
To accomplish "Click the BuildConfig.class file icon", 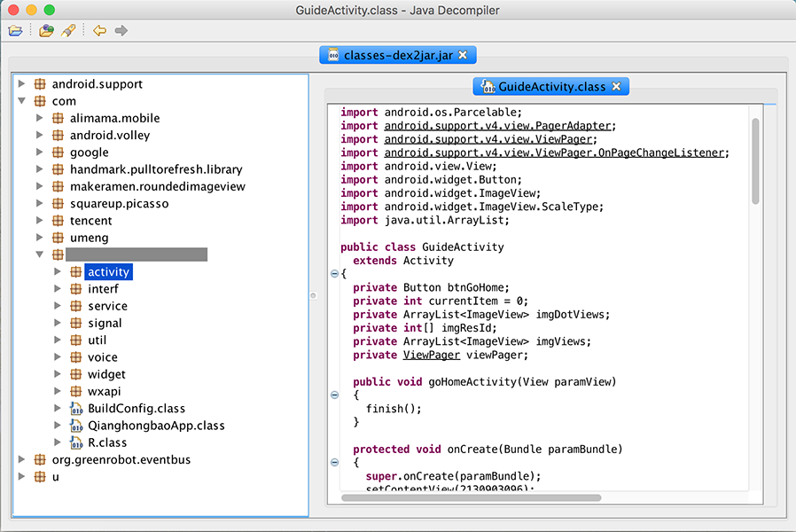I will point(76,409).
